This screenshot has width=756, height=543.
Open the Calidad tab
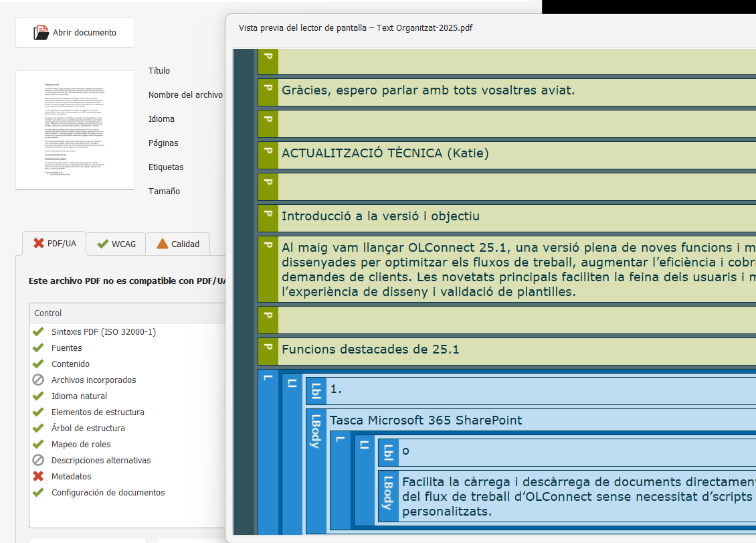point(178,244)
